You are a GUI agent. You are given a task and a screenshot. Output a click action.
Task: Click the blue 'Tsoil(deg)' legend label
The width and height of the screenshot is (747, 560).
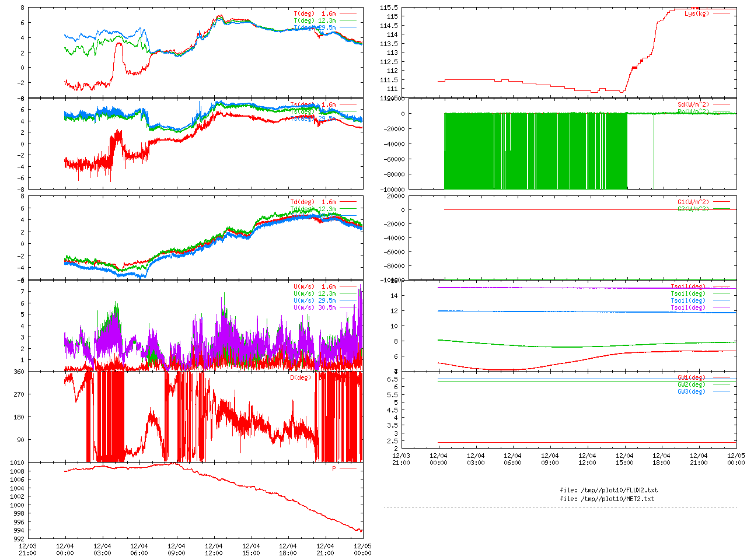[x=688, y=300]
